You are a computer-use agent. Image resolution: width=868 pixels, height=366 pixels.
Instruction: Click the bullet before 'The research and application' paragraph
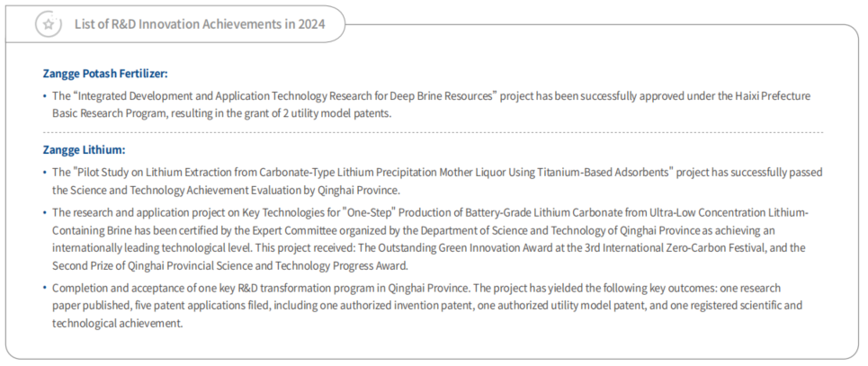[45, 212]
